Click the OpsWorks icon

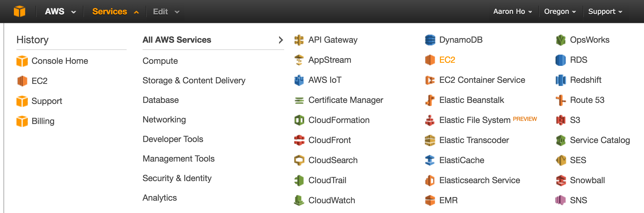click(x=561, y=40)
